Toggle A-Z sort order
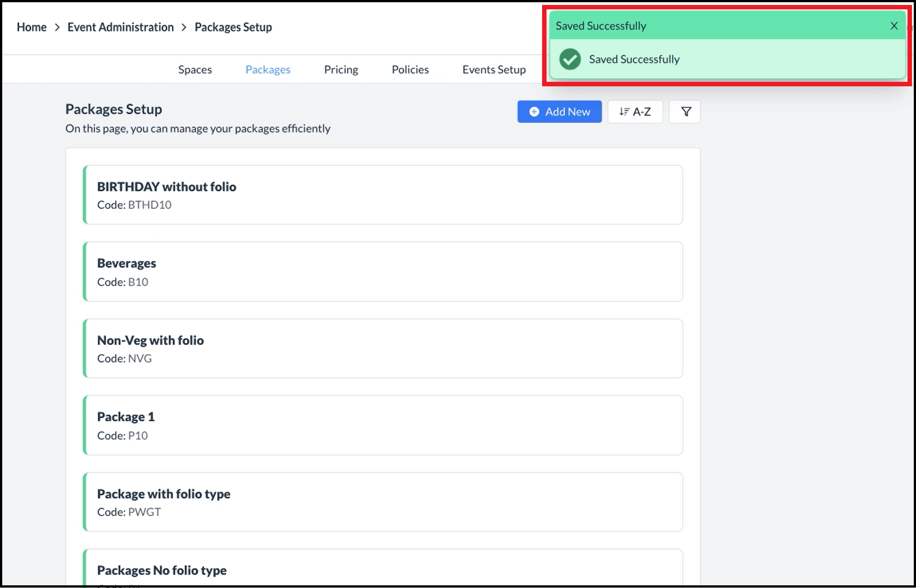Screen dimensions: 916x588 tap(635, 112)
